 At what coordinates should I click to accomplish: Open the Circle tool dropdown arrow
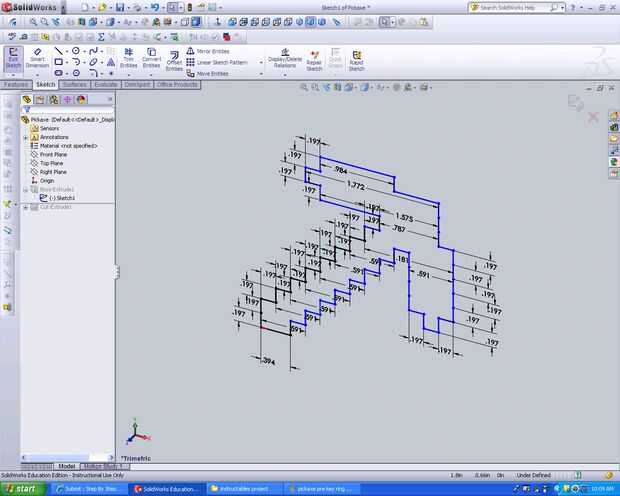84,51
